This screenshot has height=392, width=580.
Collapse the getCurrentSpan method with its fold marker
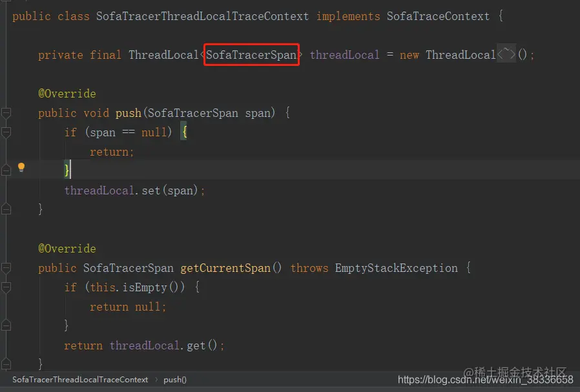click(6, 268)
